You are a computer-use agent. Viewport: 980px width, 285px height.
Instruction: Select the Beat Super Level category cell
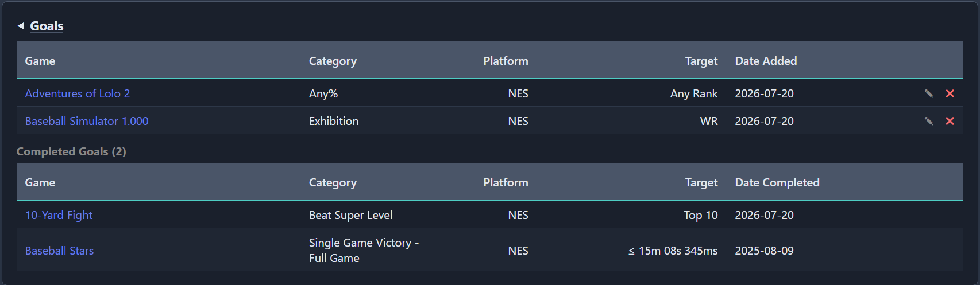350,215
